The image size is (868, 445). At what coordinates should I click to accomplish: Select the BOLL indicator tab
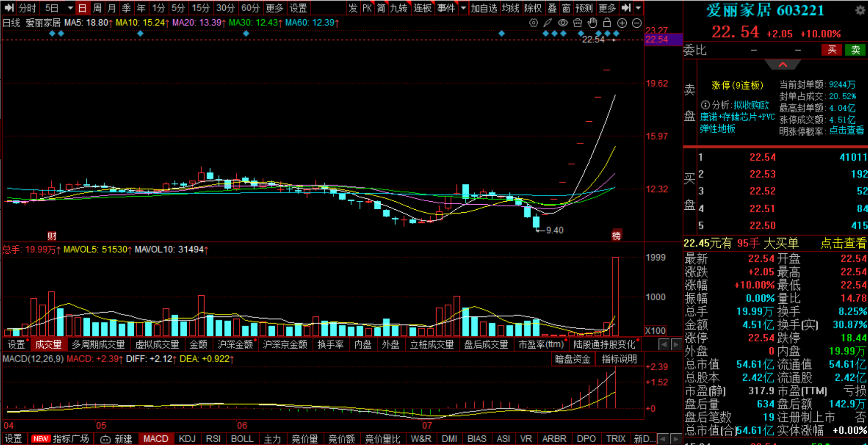242,439
